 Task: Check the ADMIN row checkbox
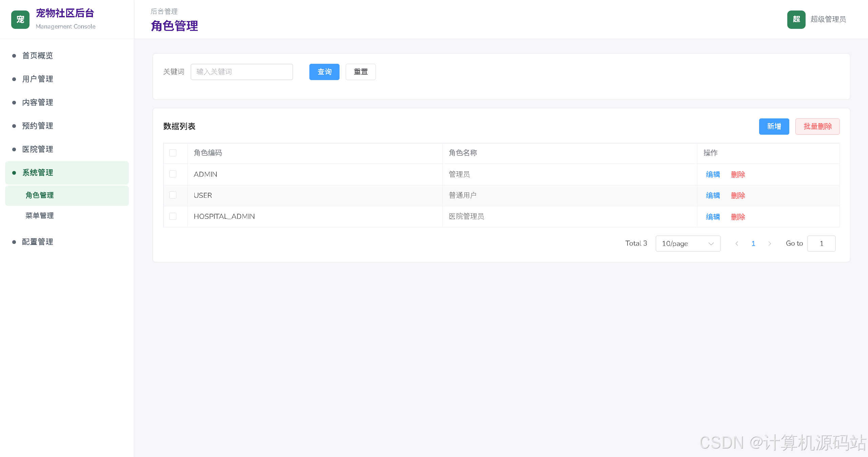point(173,174)
